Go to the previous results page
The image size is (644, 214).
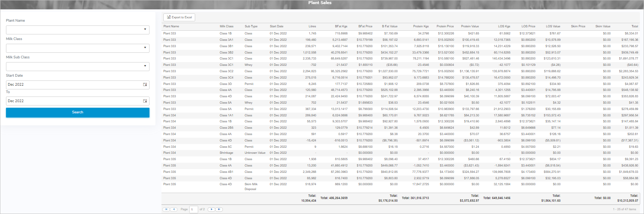click(174, 210)
